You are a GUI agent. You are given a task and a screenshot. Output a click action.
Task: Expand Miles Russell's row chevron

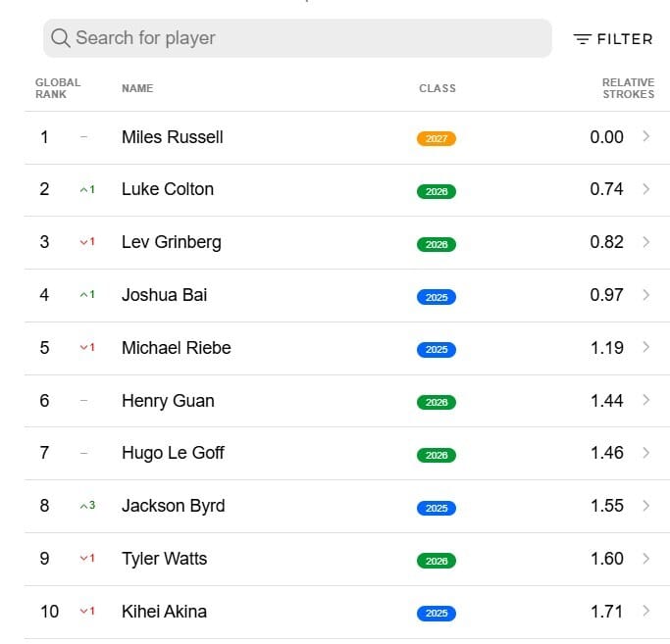tap(645, 137)
